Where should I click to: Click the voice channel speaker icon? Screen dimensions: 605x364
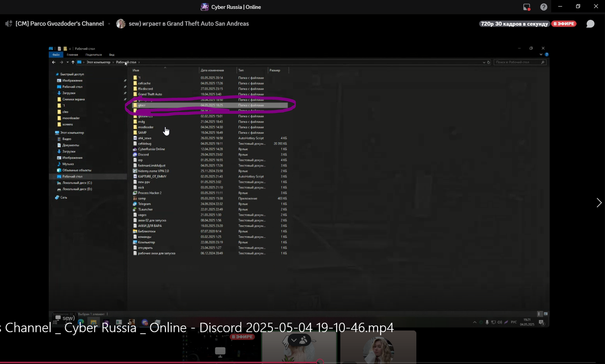coord(9,24)
